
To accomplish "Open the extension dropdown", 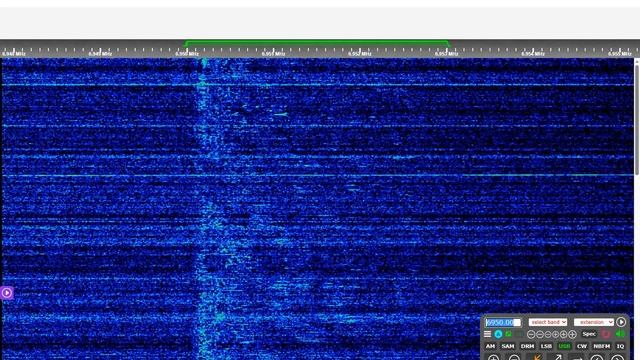I will [x=594, y=322].
